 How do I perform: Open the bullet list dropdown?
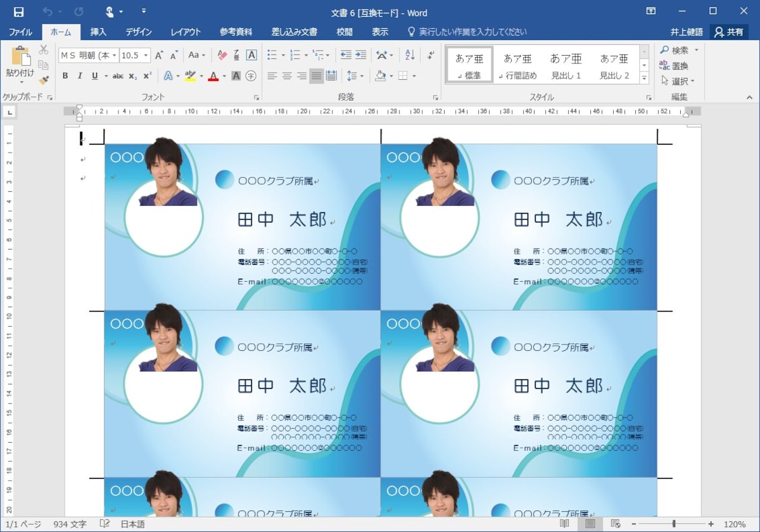click(282, 56)
